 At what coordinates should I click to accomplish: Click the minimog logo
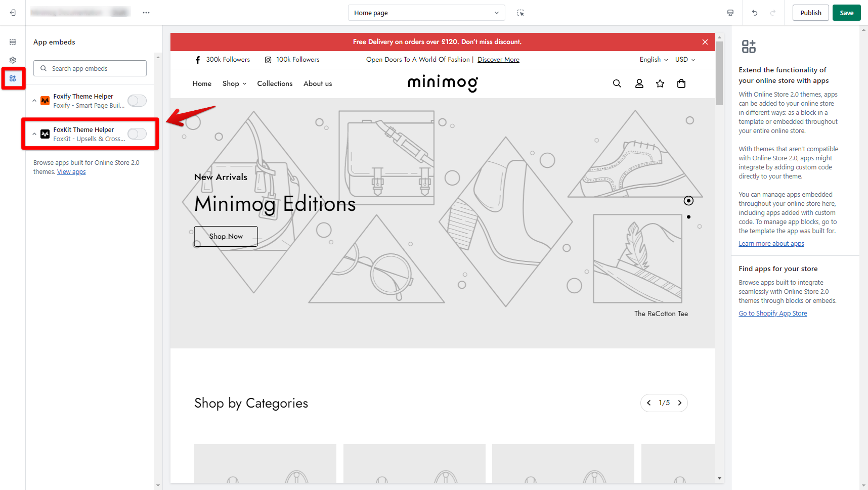pyautogui.click(x=443, y=83)
